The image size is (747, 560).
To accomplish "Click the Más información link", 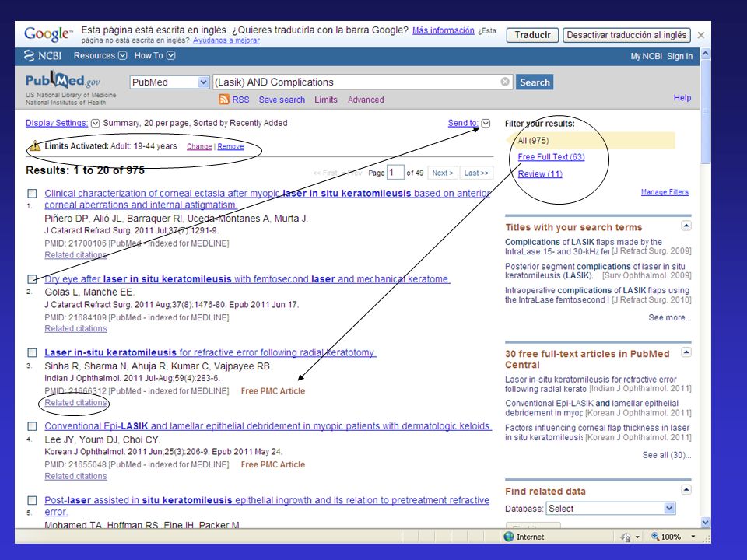I will pyautogui.click(x=443, y=30).
